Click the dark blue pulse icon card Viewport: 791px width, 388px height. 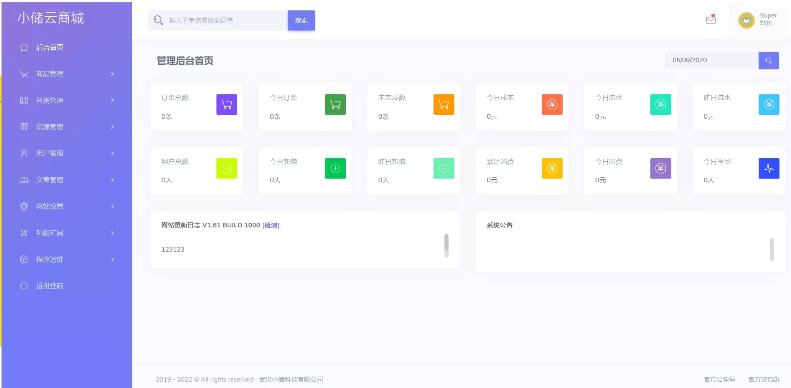[x=769, y=169]
